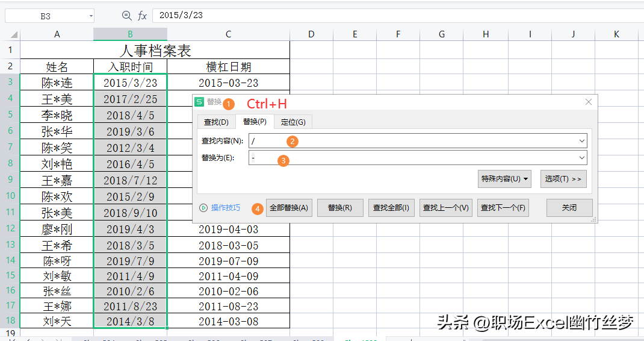644x341 pixels.
Task: Click the name cell 李*晓
Action: click(57, 115)
